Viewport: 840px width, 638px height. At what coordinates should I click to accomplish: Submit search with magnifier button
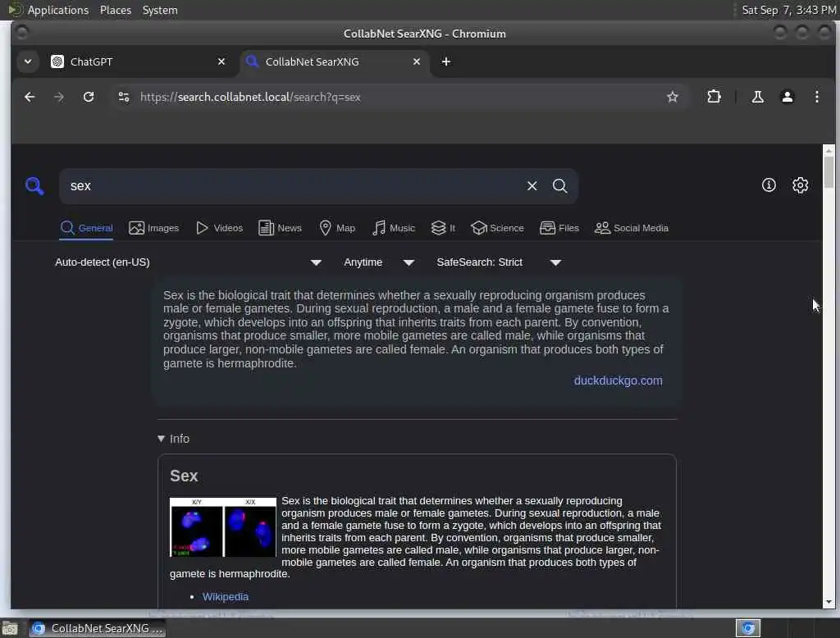(x=559, y=186)
